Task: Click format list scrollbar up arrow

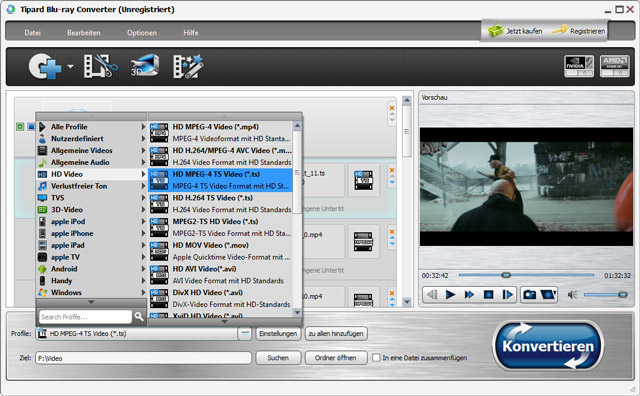Action: 298,126
